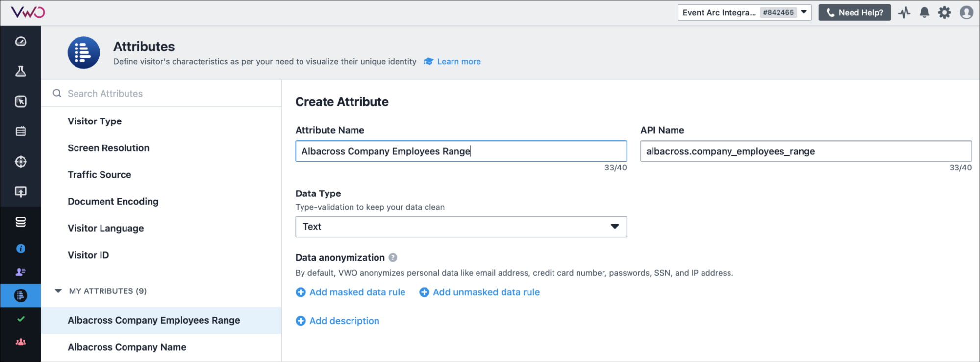The height and width of the screenshot is (362, 980).
Task: Click Add unmasked data rule
Action: [479, 292]
